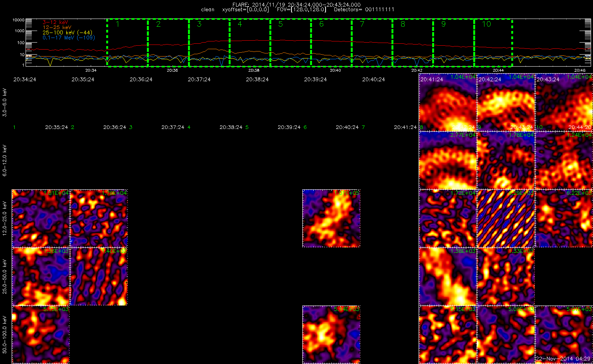The image size is (593, 364).
Task: Click top-header-row timestamp '20:36:24'
Action: pyautogui.click(x=141, y=79)
